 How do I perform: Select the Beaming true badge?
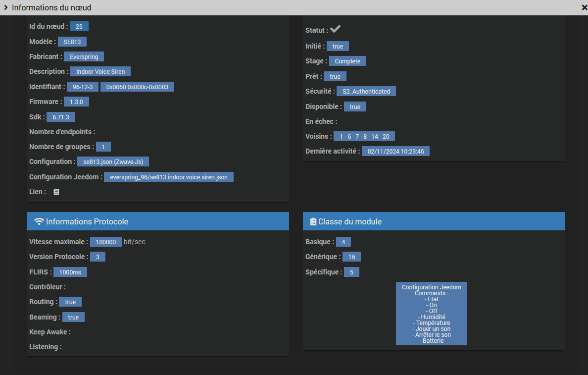pyautogui.click(x=73, y=317)
